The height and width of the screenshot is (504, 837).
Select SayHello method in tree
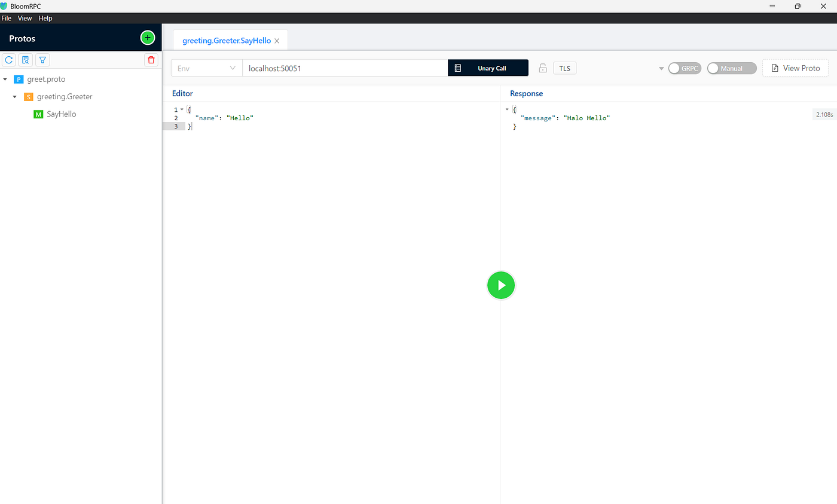point(62,114)
